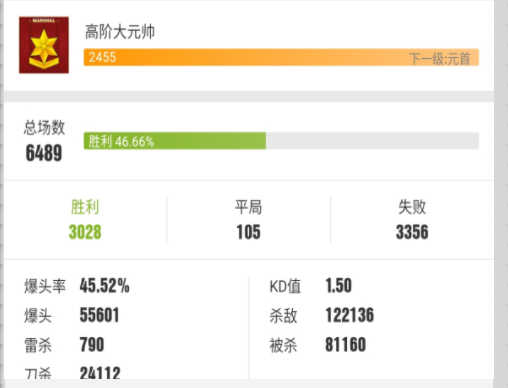Select the 失败 3356 losses column
Image resolution: width=508 pixels, height=388 pixels.
click(x=412, y=220)
